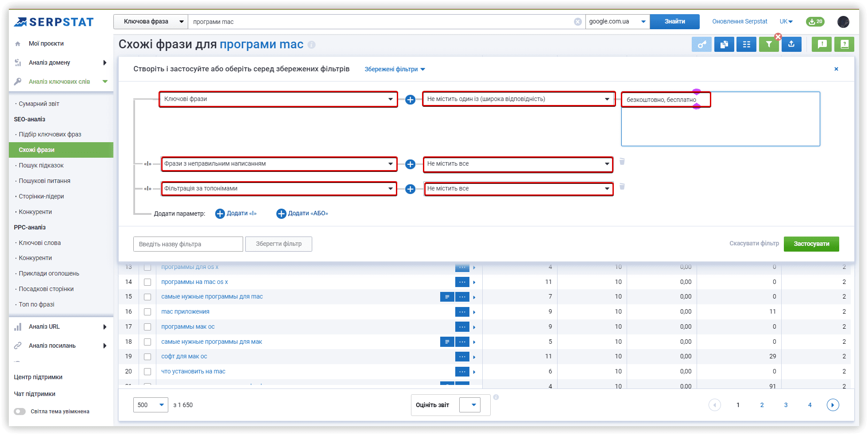The height and width of the screenshot is (435, 868).
Task: Click the filter values text area
Action: coord(721,119)
